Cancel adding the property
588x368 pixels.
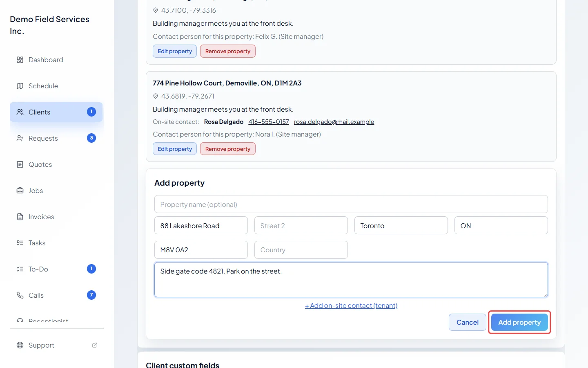tap(468, 322)
